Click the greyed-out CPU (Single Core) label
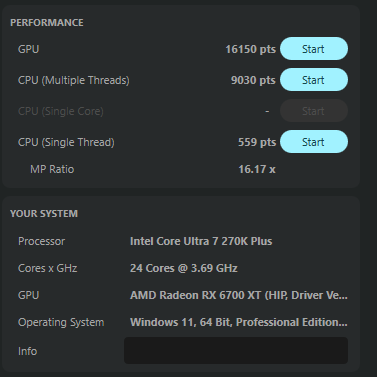The width and height of the screenshot is (377, 377). (x=61, y=111)
